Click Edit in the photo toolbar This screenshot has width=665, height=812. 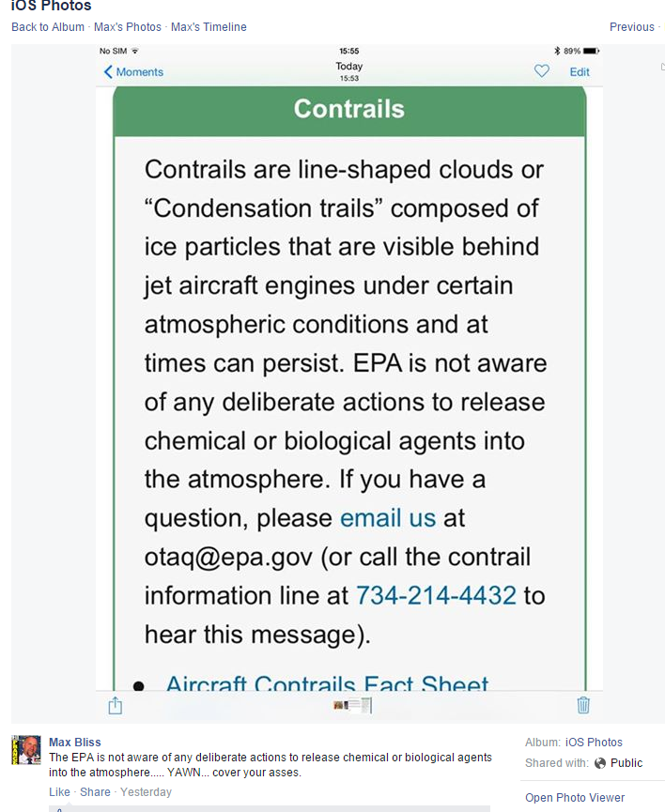click(x=580, y=72)
